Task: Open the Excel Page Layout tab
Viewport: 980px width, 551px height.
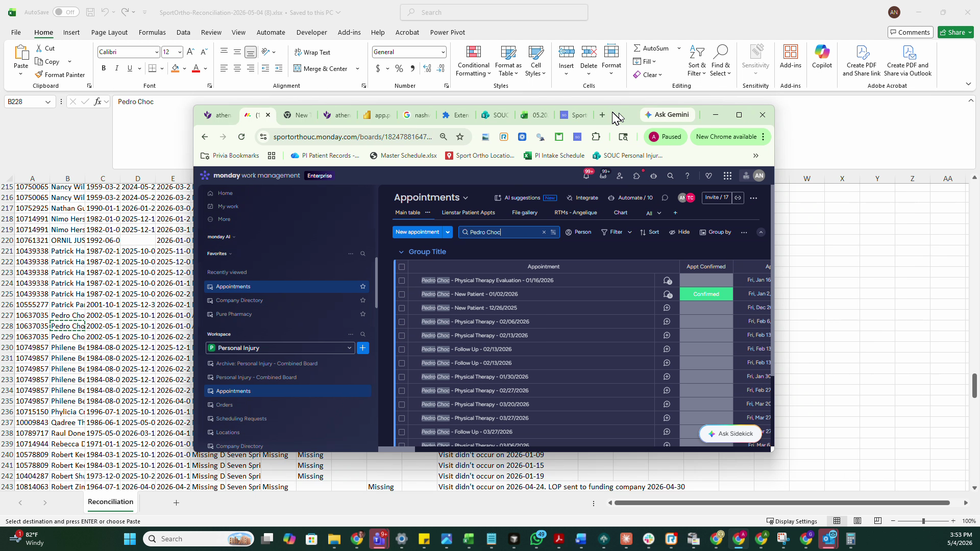Action: coord(109,32)
